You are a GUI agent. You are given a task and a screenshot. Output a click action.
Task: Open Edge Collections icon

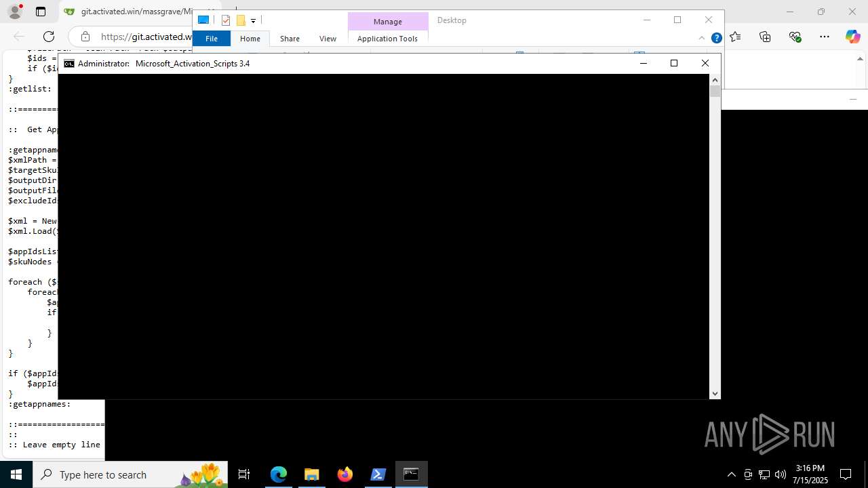pyautogui.click(x=765, y=37)
